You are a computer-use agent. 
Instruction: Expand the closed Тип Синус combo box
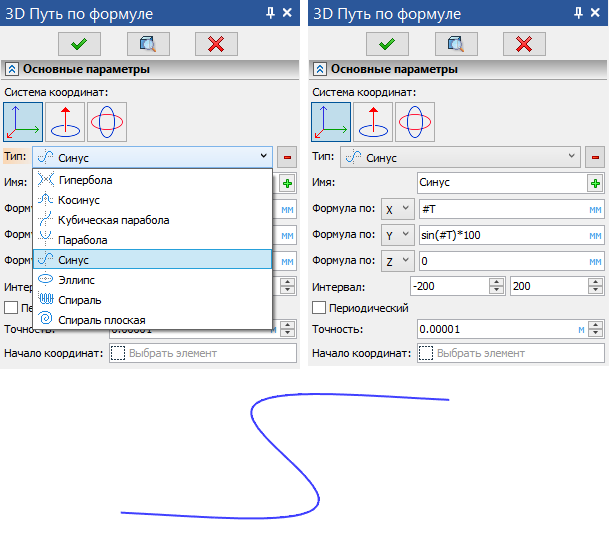(460, 158)
